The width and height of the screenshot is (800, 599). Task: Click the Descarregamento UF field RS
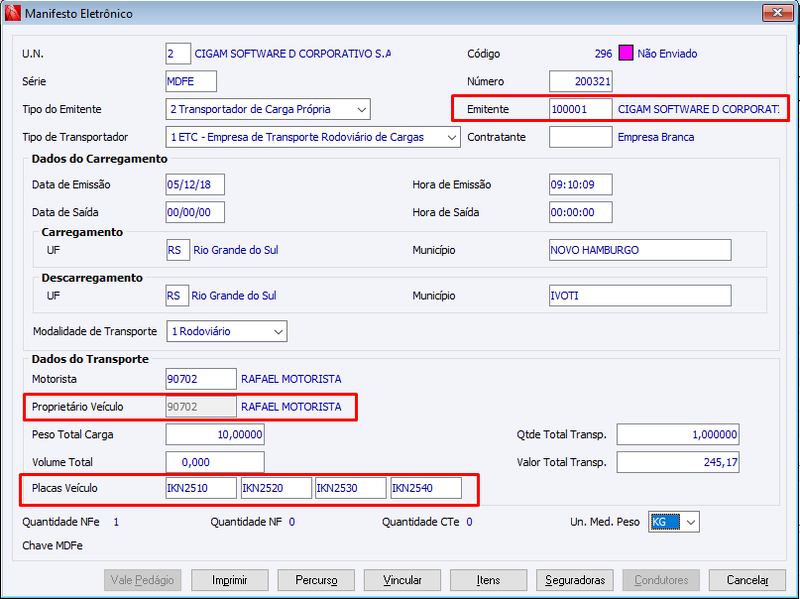pos(177,295)
